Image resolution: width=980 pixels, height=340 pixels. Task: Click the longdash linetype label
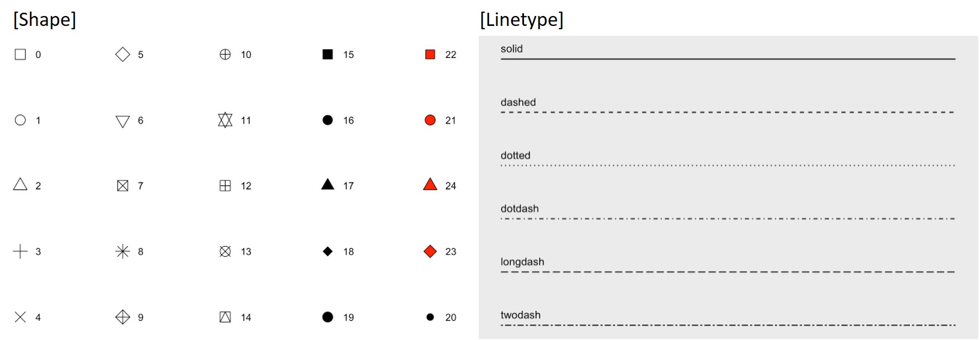click(x=522, y=262)
